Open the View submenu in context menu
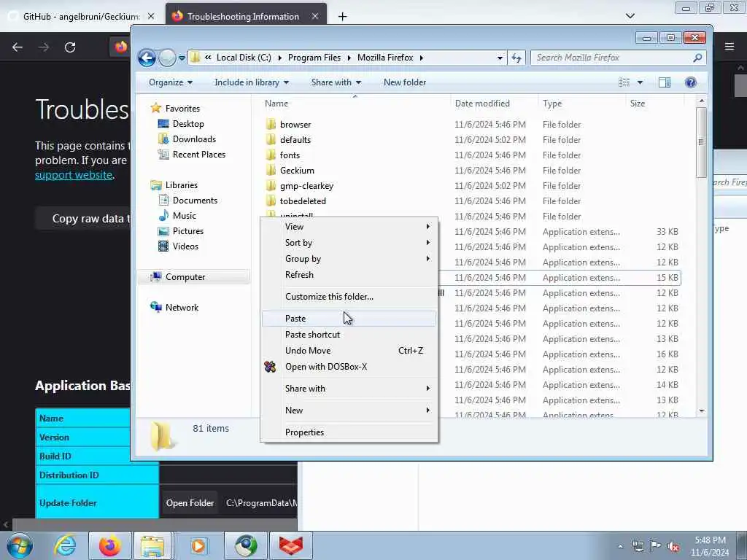This screenshot has width=747, height=560. pos(349,227)
